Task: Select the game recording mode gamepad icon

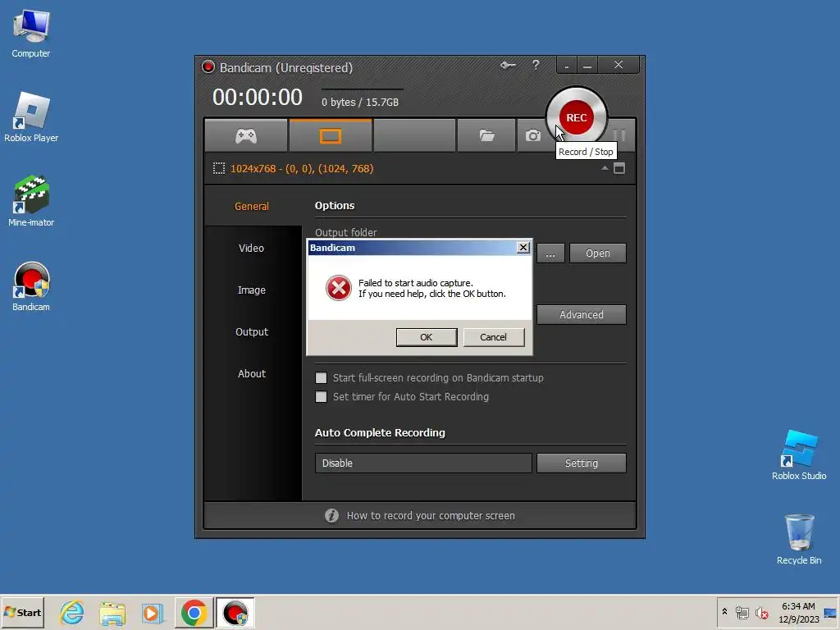Action: (246, 135)
